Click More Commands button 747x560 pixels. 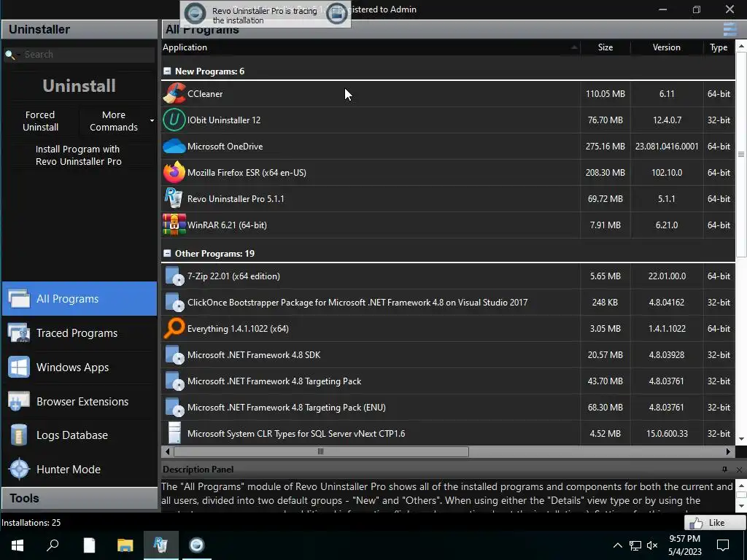113,121
